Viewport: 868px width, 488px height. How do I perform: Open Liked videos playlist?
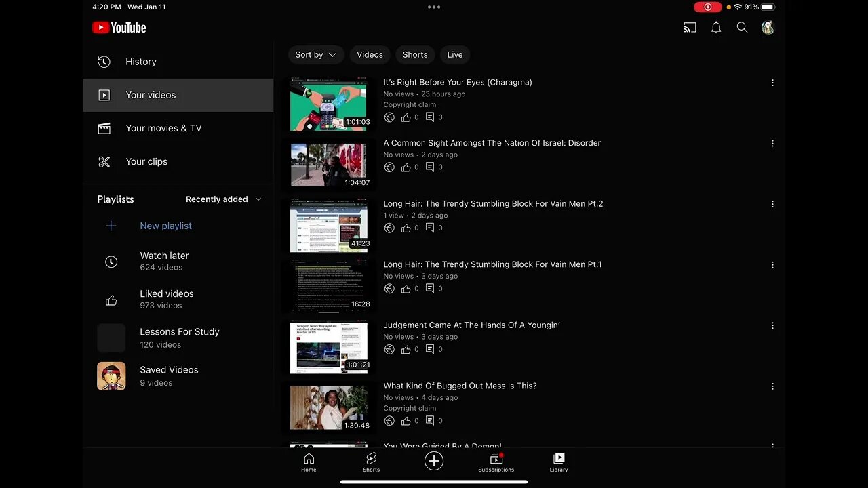178,300
